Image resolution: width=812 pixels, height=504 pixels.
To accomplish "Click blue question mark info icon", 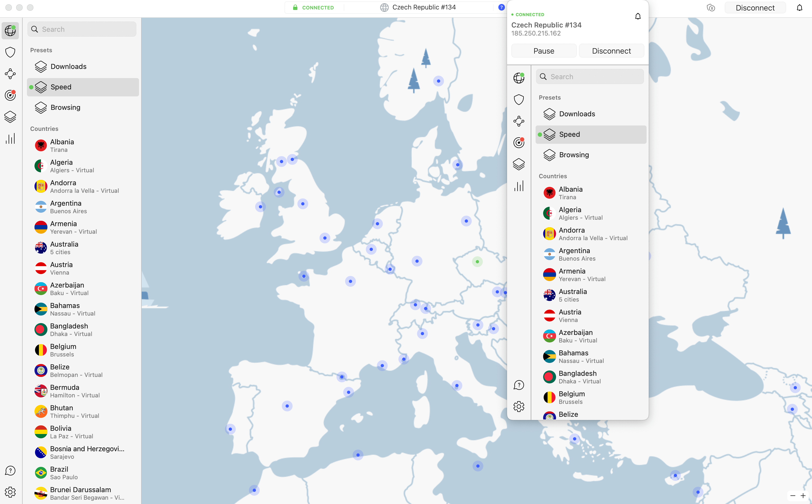I will (x=501, y=7).
